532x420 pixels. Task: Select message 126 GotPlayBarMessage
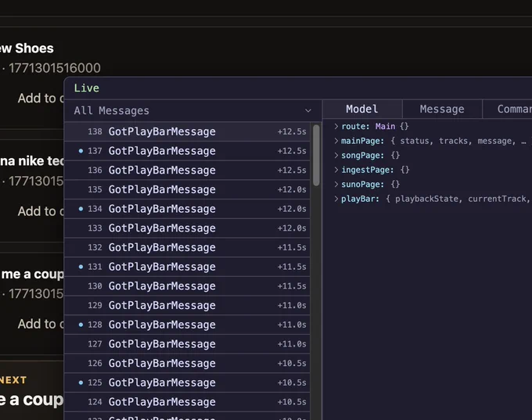point(187,364)
